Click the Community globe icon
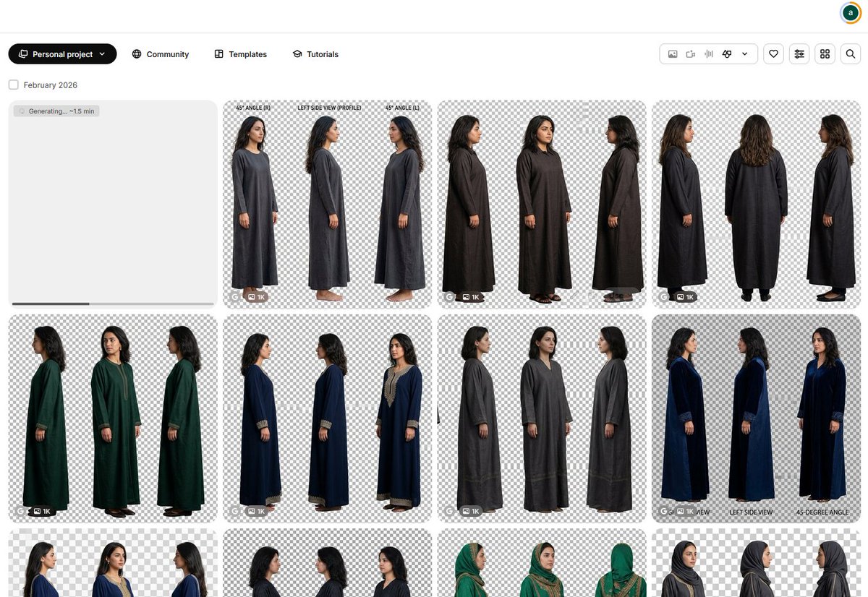Screen dimensions: 868x597 [136, 53]
